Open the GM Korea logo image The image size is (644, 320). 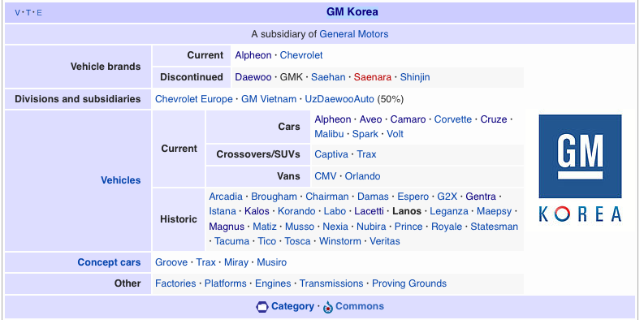(x=580, y=168)
